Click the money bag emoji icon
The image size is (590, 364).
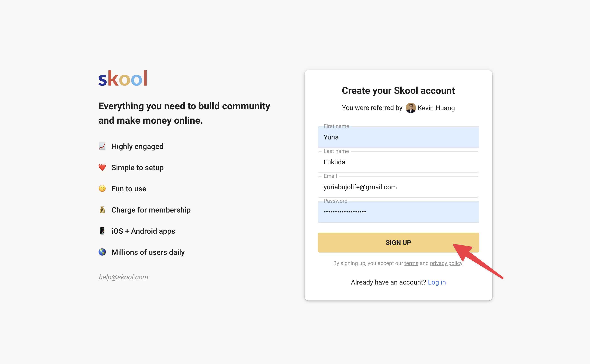click(x=102, y=210)
